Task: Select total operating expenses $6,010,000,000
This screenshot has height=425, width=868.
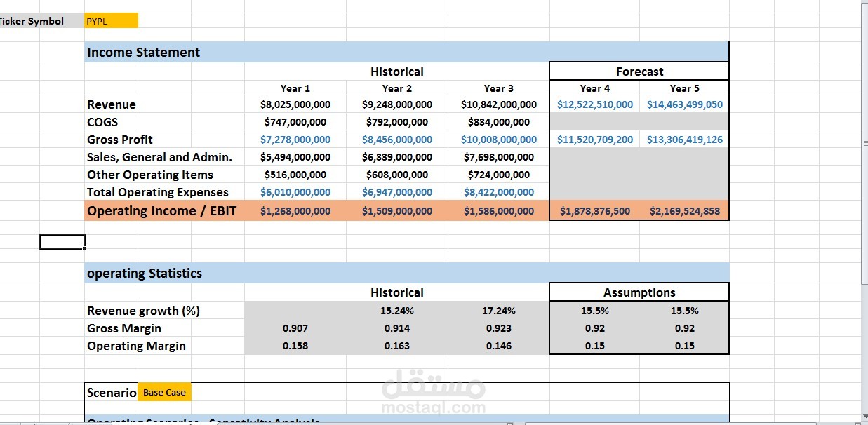Action: pyautogui.click(x=295, y=192)
